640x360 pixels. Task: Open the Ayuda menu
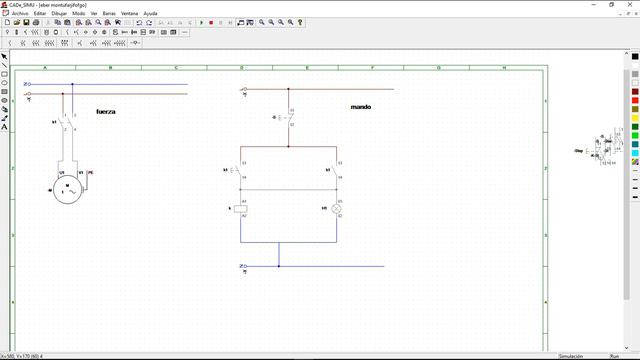tap(150, 13)
